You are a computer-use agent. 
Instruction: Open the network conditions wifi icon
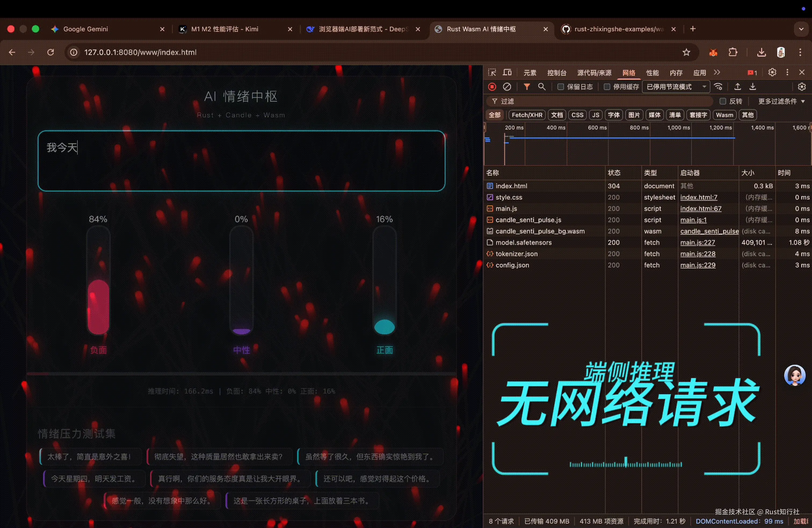[x=718, y=87]
